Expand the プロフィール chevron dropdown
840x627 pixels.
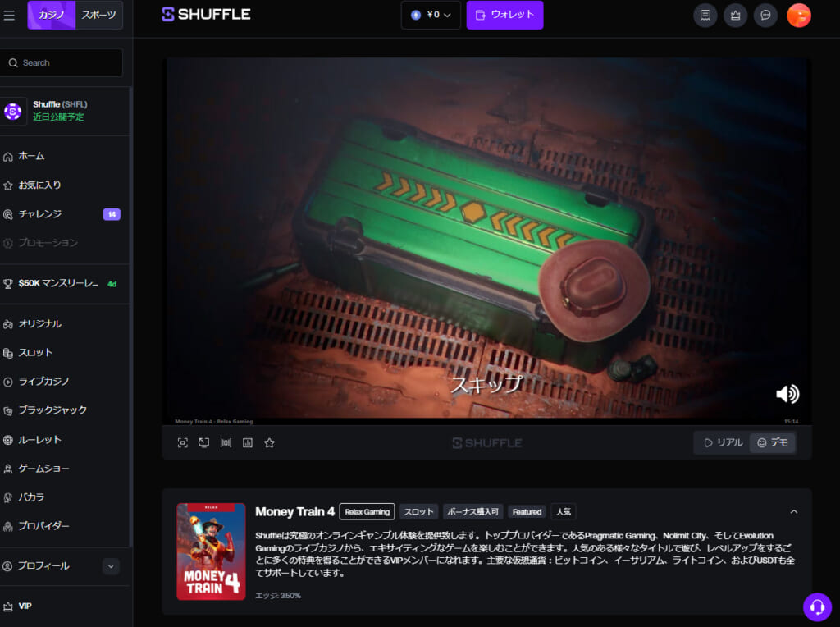(x=111, y=566)
